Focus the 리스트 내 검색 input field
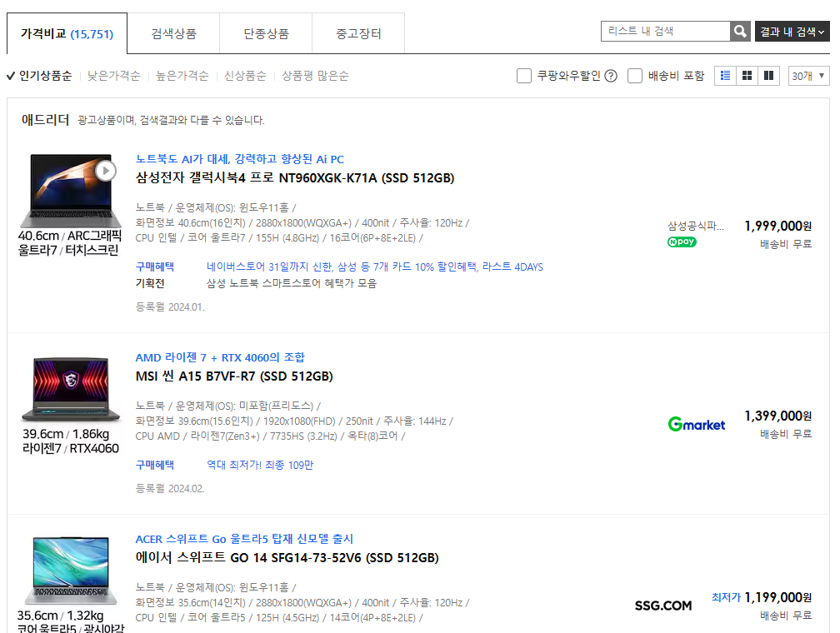 (665, 31)
